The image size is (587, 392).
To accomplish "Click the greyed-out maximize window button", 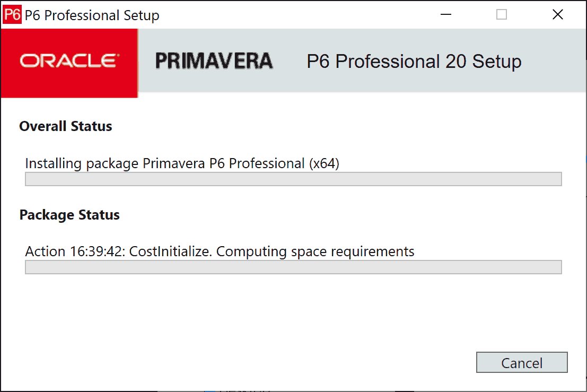I will coord(502,15).
